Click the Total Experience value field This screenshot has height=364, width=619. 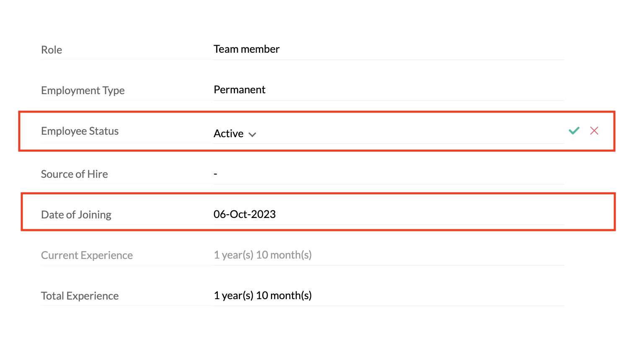coord(263,295)
